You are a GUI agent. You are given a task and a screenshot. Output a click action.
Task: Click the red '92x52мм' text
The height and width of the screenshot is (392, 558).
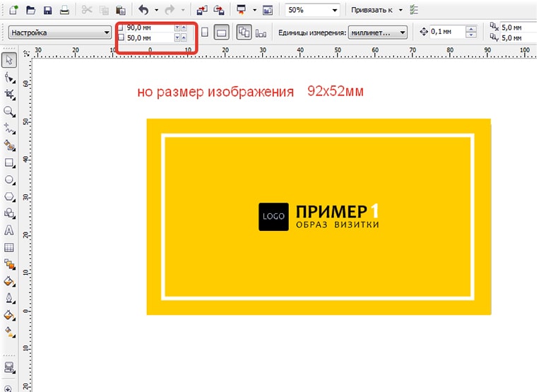point(336,91)
